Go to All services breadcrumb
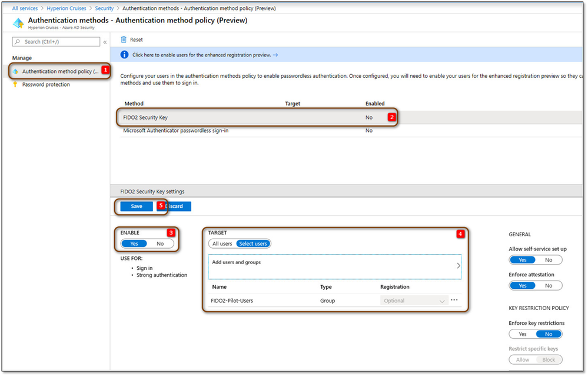Viewport: 588px width, 376px height. 25,8
